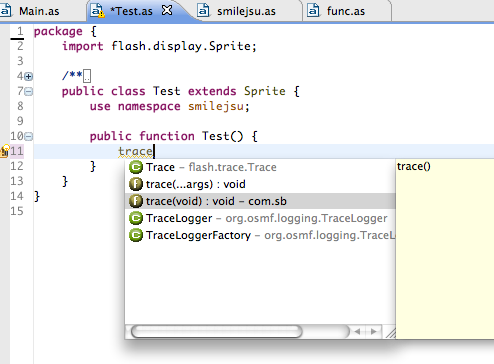
Task: Click the class icon beside Trace
Action: pyautogui.click(x=136, y=167)
